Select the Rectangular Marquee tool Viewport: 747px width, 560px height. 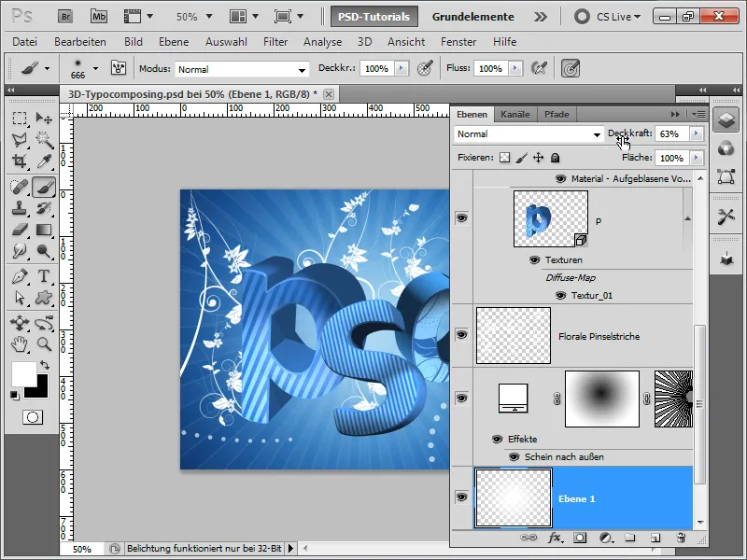(19, 119)
